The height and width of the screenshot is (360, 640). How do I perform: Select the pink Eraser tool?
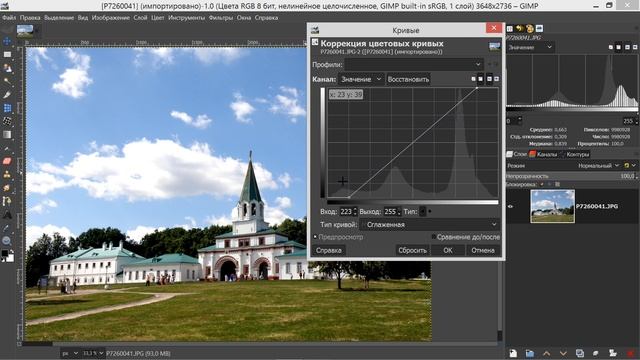pyautogui.click(x=7, y=161)
